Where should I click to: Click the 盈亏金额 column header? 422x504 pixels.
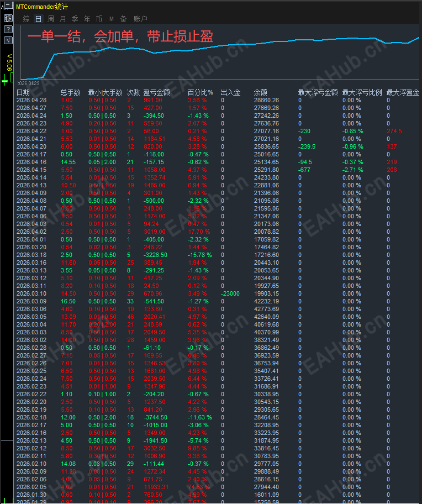click(156, 93)
